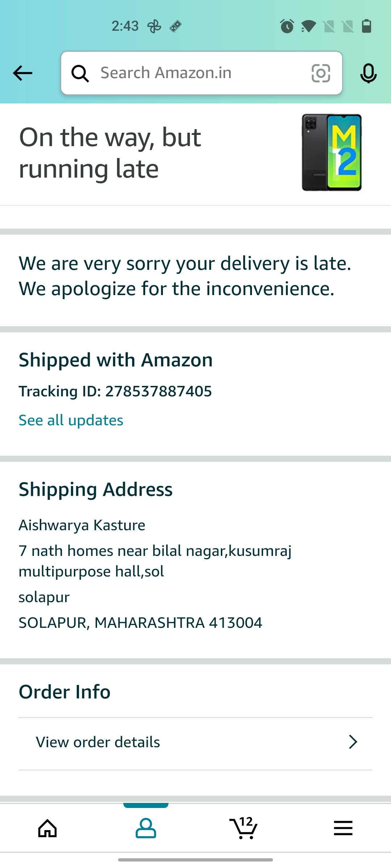Tap See all updates link
Image resolution: width=391 pixels, height=868 pixels.
71,420
